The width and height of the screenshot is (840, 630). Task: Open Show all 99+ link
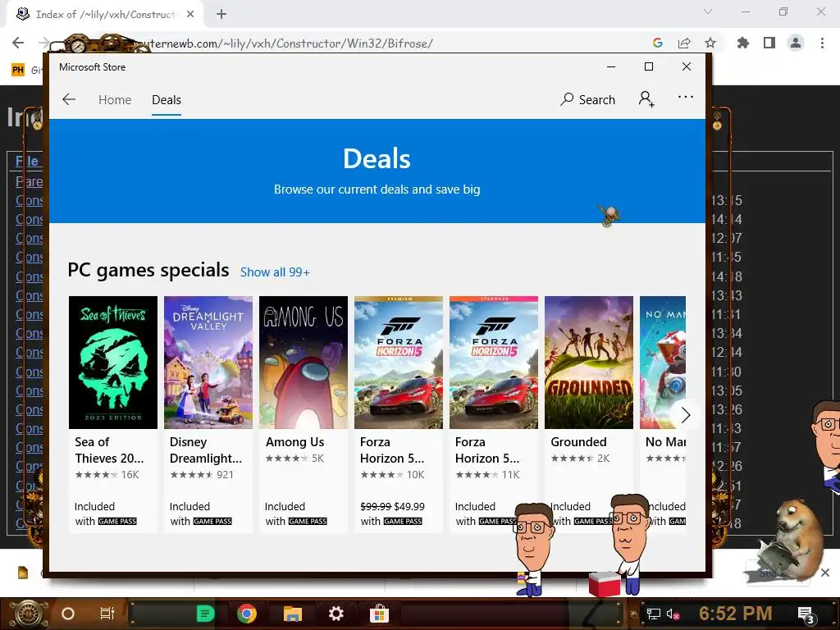(x=275, y=272)
